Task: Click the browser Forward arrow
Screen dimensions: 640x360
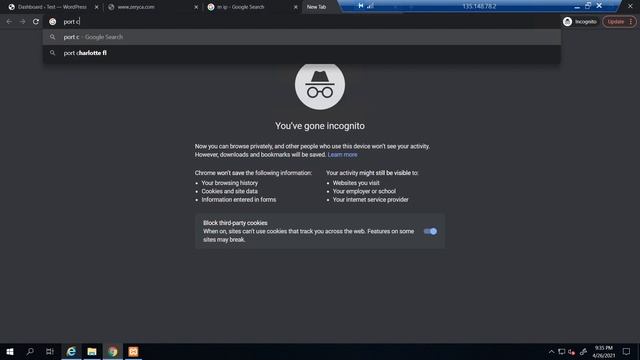Action: click(x=22, y=22)
